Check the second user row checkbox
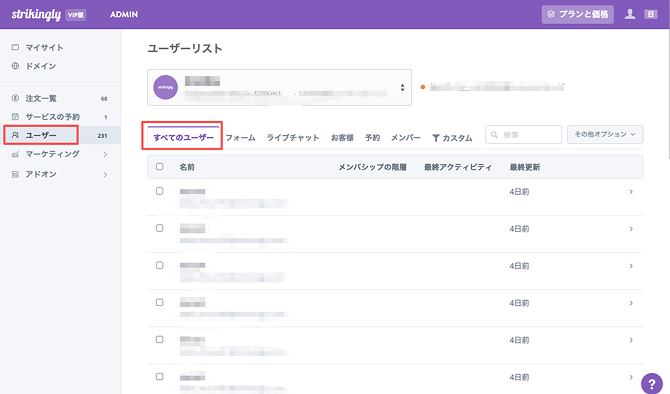The image size is (670, 394). (x=159, y=228)
